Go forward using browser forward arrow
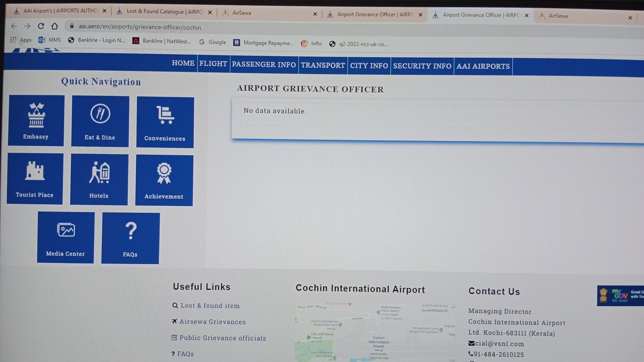644x362 pixels. [x=27, y=26]
